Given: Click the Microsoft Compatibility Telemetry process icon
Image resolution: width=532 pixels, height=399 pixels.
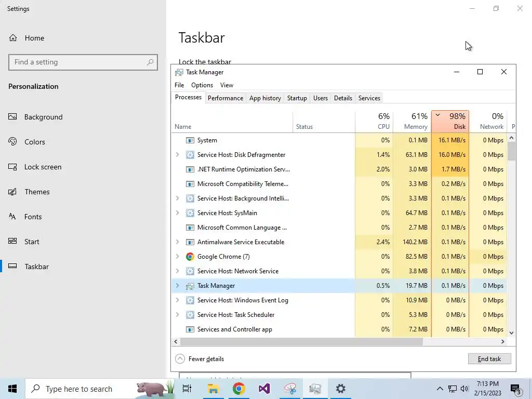Looking at the screenshot, I should 190,184.
